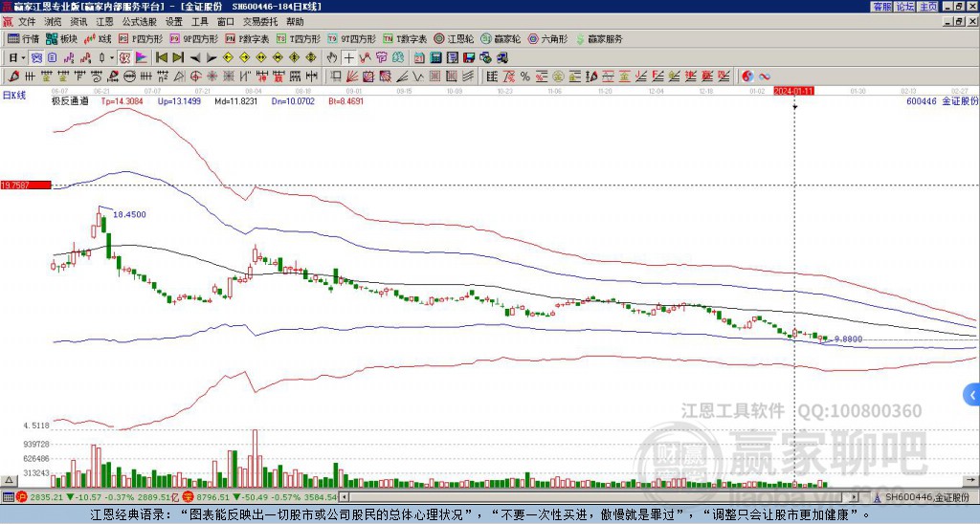The height and width of the screenshot is (524, 980).
Task: Jump to last bar with green arrow
Action: (178, 58)
